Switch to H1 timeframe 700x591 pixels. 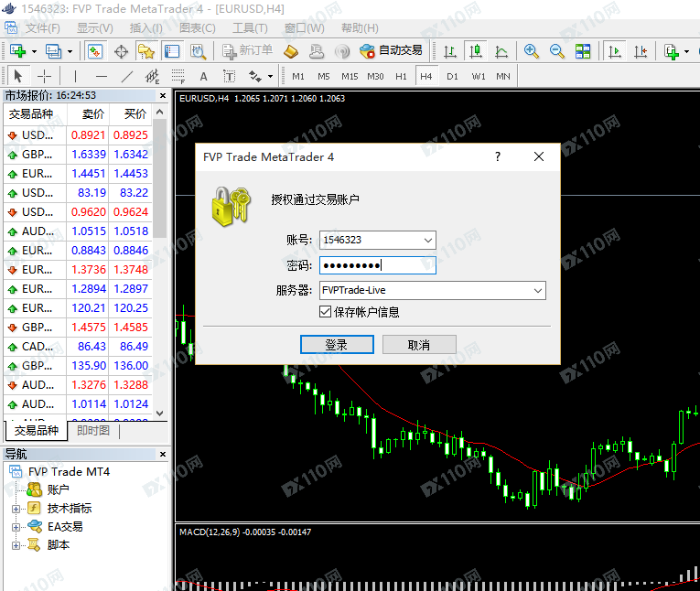click(x=401, y=76)
